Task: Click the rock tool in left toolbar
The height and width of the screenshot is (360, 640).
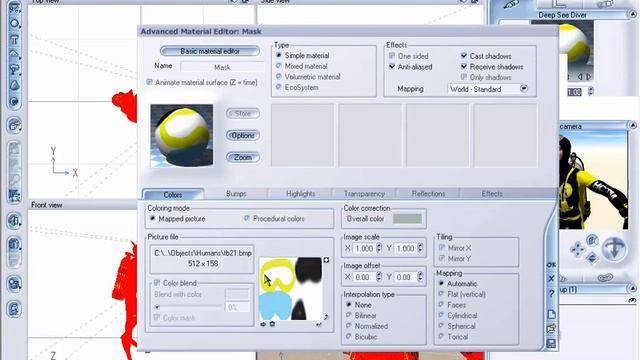Action: tap(14, 85)
